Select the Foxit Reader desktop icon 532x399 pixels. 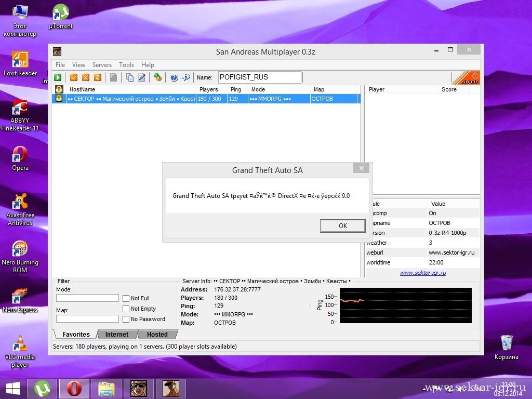tap(20, 63)
